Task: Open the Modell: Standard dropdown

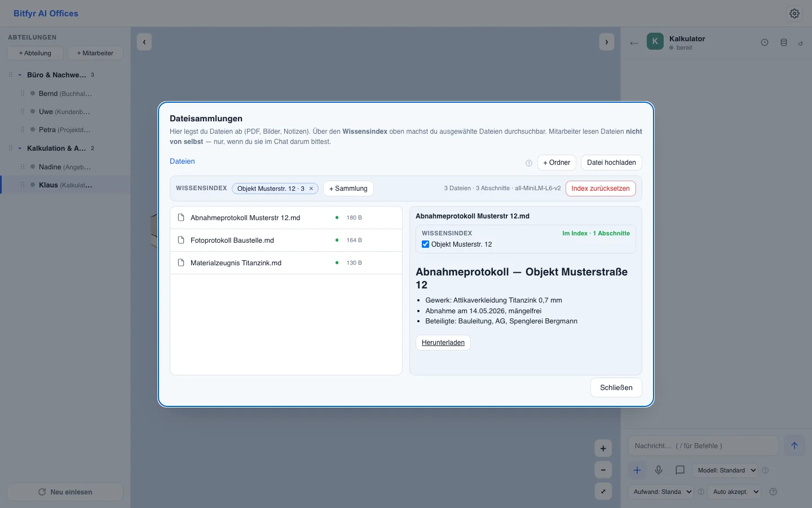Action: tap(725, 470)
